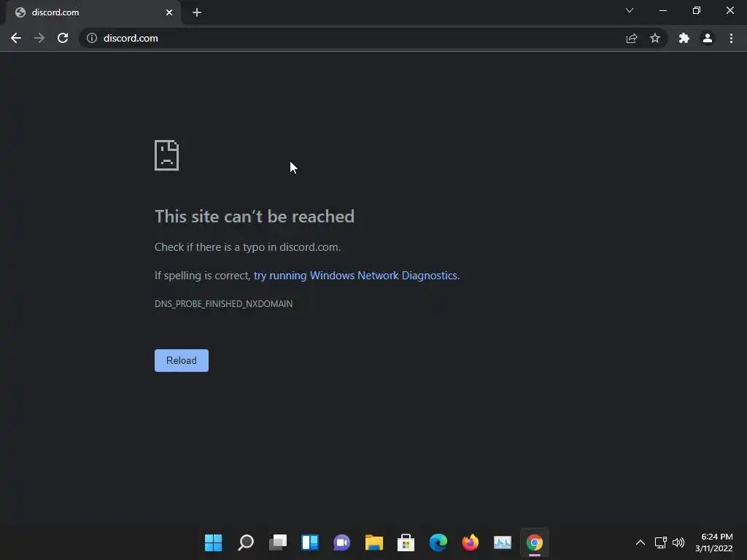Image resolution: width=747 pixels, height=560 pixels.
Task: Restore down the Chrome window
Action: pos(697,10)
